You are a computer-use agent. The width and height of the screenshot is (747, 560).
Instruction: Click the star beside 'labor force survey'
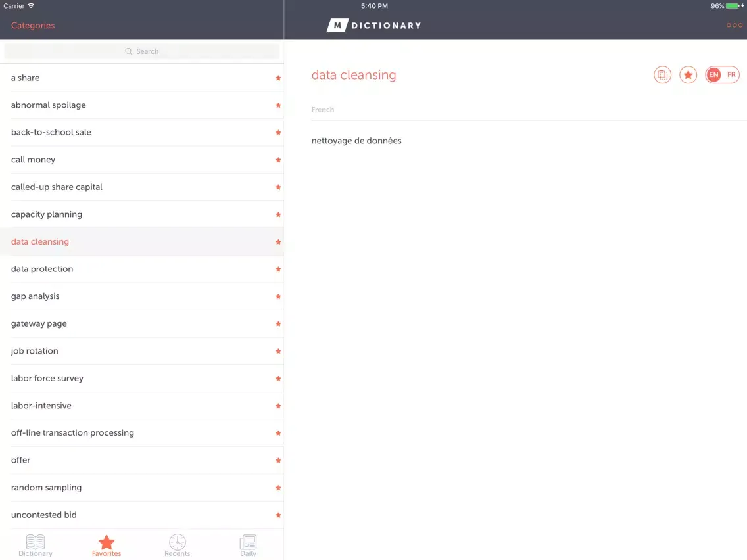point(278,379)
